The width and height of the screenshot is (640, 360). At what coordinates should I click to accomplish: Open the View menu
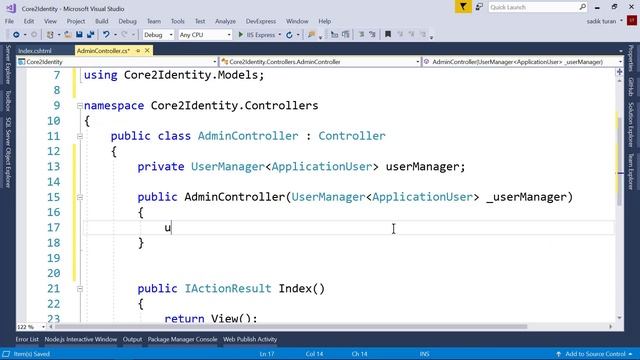50,21
